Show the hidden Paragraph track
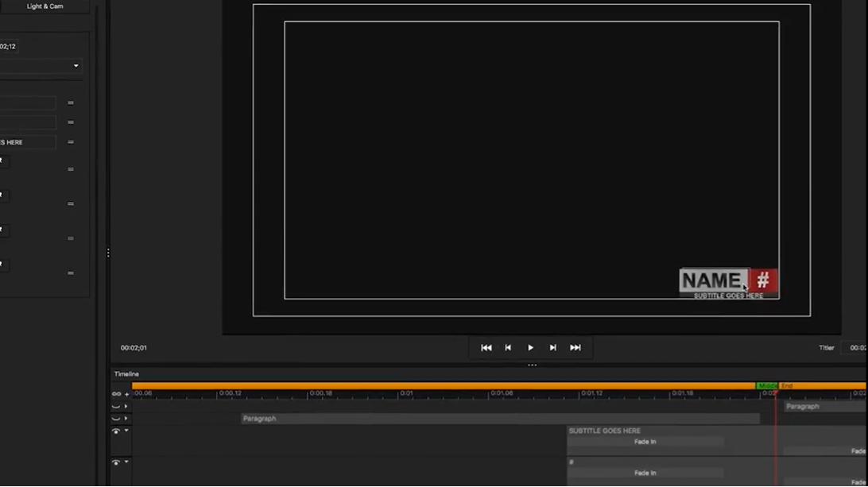 tap(116, 419)
